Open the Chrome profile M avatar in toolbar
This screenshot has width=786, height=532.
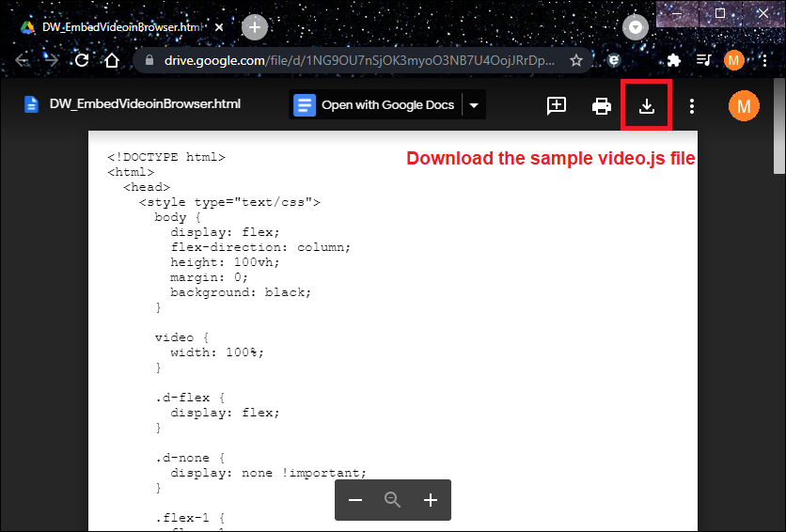[x=734, y=60]
